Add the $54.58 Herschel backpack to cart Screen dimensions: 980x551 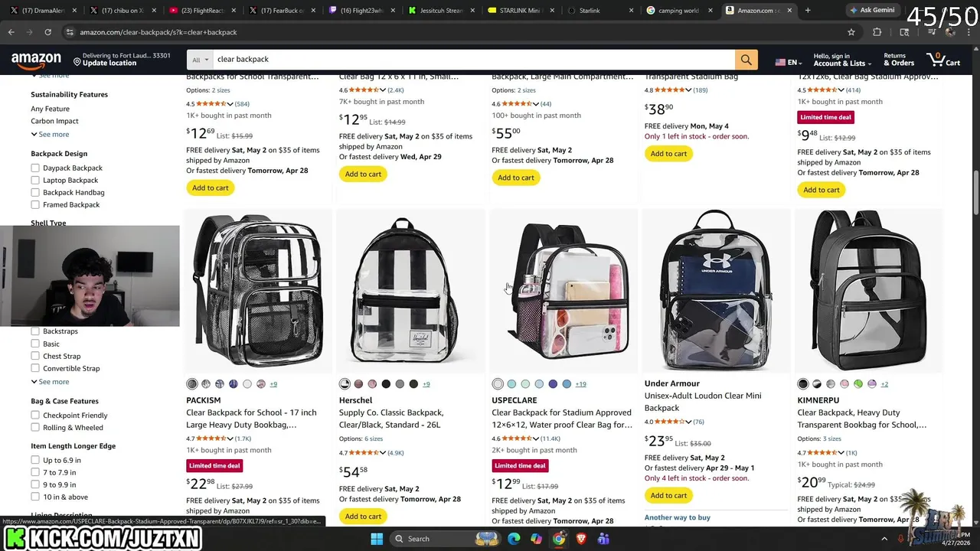(x=363, y=517)
